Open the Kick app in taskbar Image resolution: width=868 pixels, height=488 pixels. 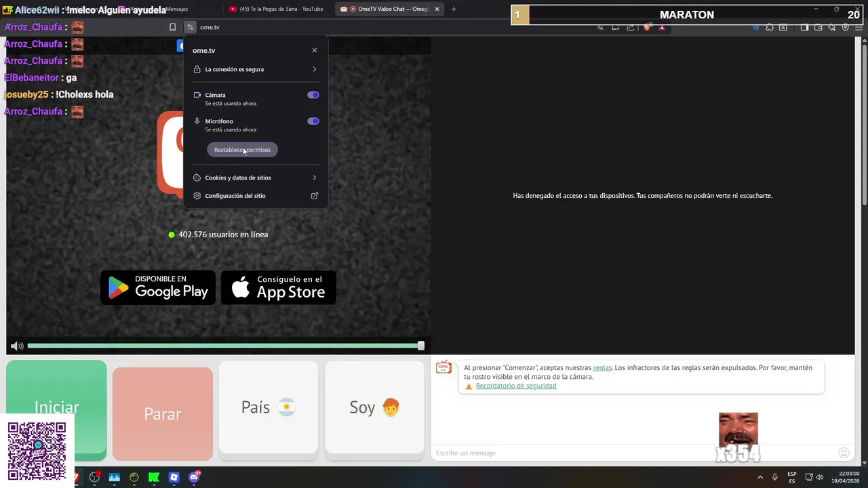point(154,477)
